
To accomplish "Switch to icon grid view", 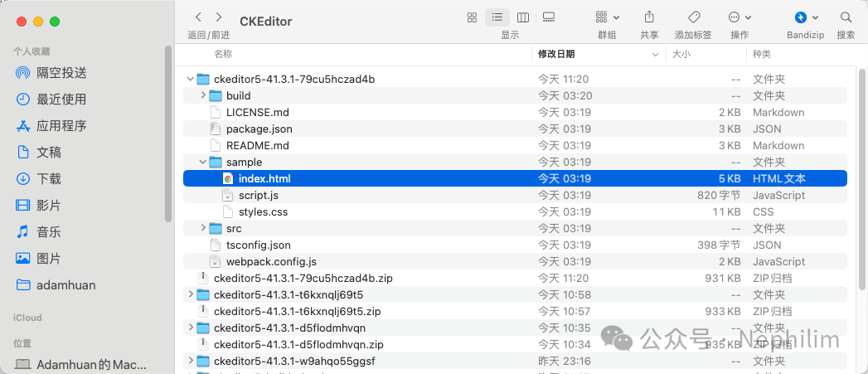I will (472, 17).
